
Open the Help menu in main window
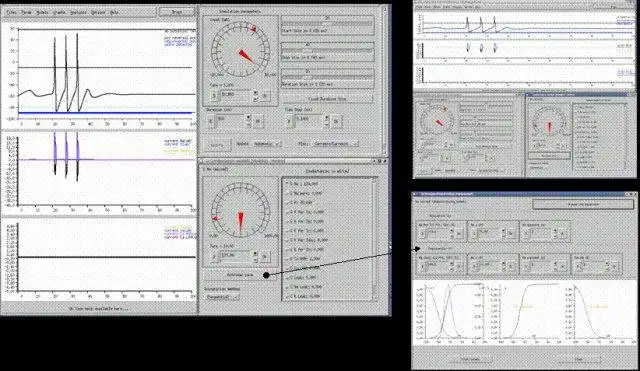[x=115, y=13]
